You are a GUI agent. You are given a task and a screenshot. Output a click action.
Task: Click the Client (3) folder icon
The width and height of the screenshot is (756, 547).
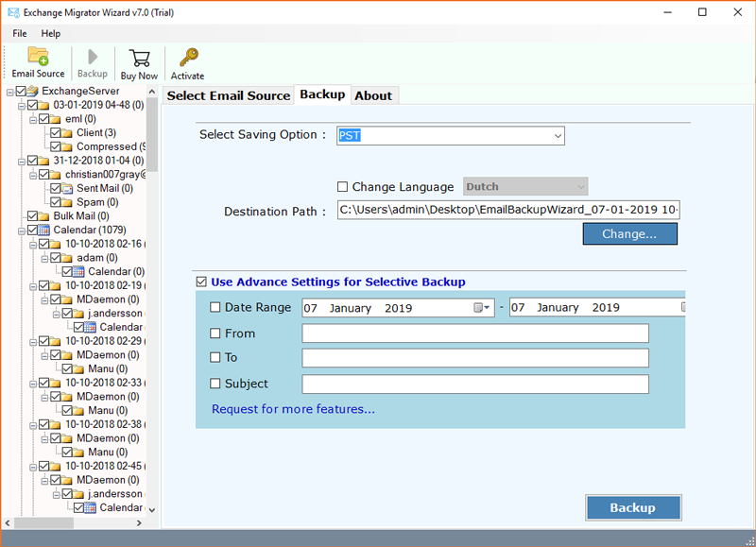point(67,133)
